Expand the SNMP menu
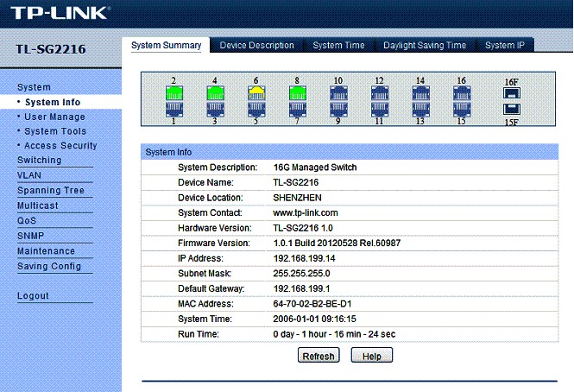 31,236
